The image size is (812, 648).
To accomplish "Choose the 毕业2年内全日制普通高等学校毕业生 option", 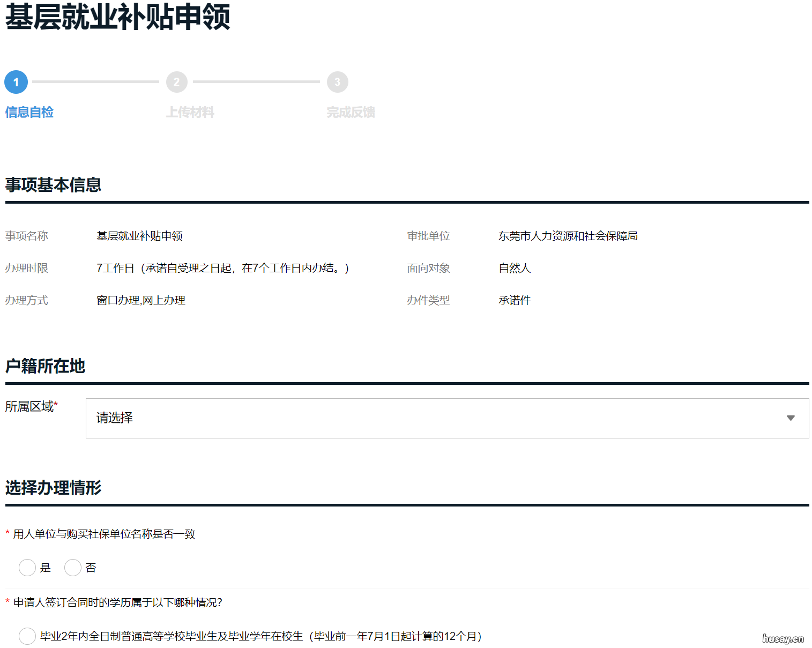I will [x=27, y=636].
